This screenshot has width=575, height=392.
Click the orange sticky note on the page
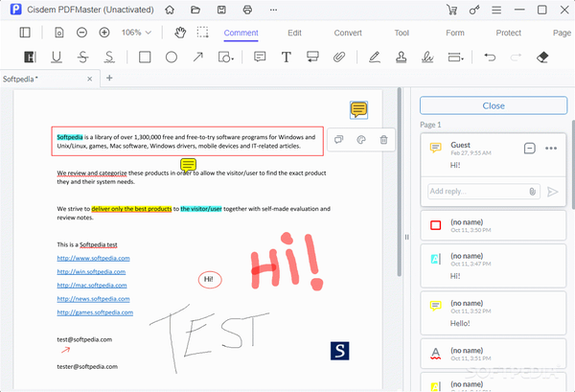tap(358, 110)
